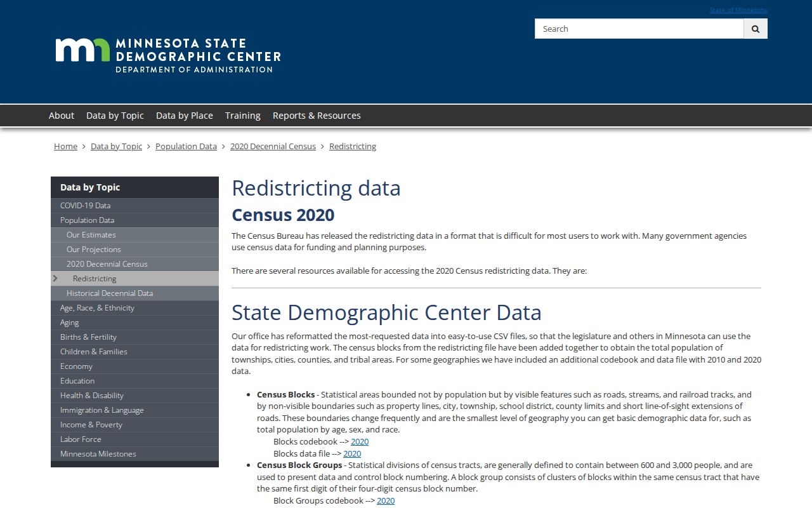Screen dimensions: 812x508
Task: Open Economy in the sidebar
Action: 134,366
